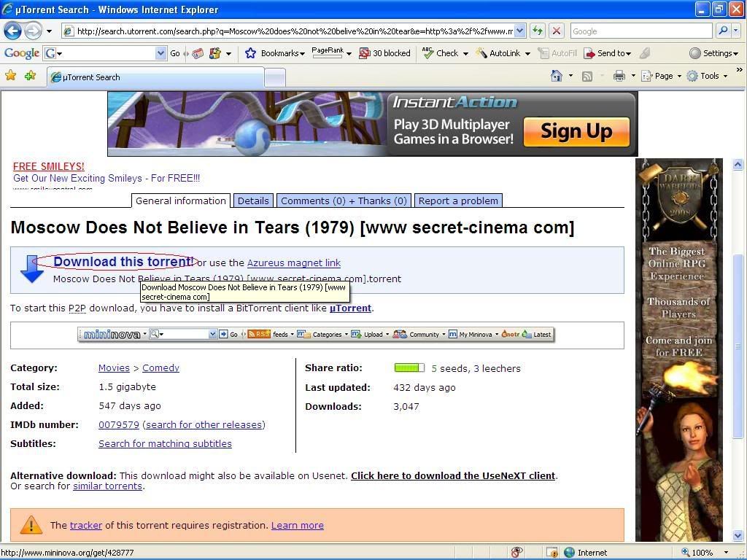Open the Azureus magnet link
This screenshot has height=560, width=747.
point(293,262)
